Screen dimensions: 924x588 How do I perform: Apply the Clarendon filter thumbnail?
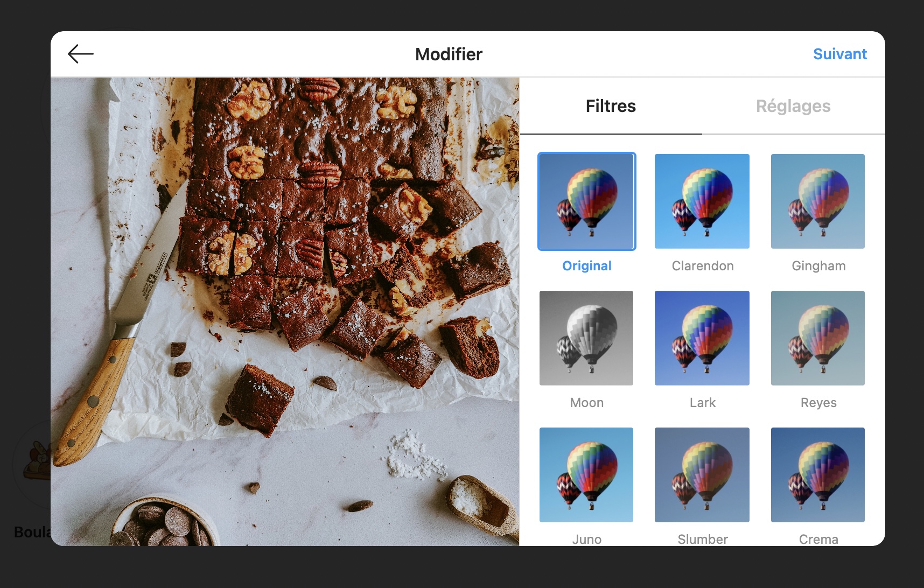[702, 201]
